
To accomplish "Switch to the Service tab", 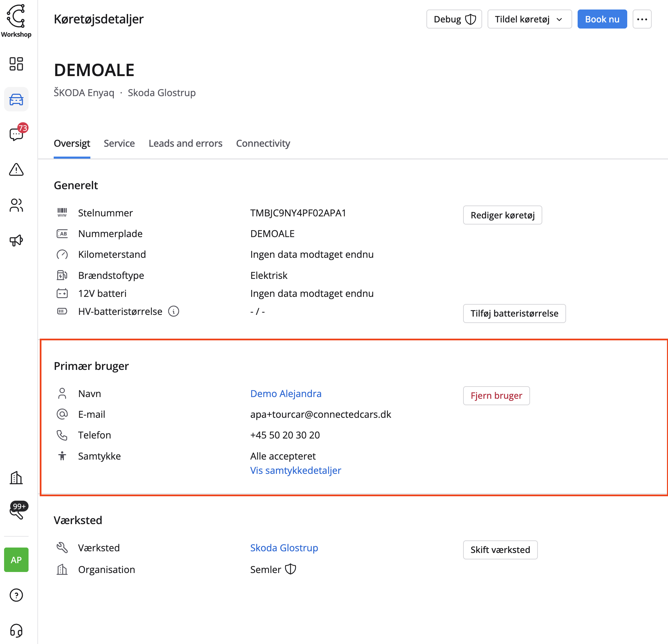I will click(x=119, y=143).
